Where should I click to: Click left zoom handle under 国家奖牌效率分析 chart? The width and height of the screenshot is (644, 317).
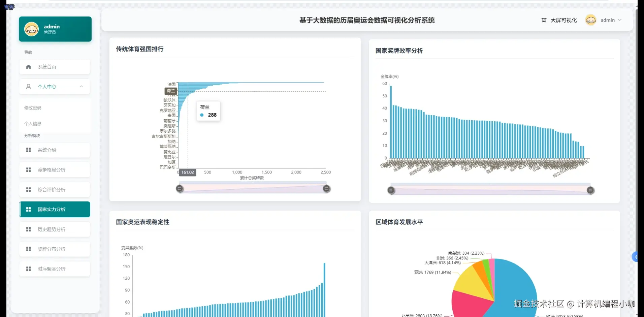tap(391, 190)
